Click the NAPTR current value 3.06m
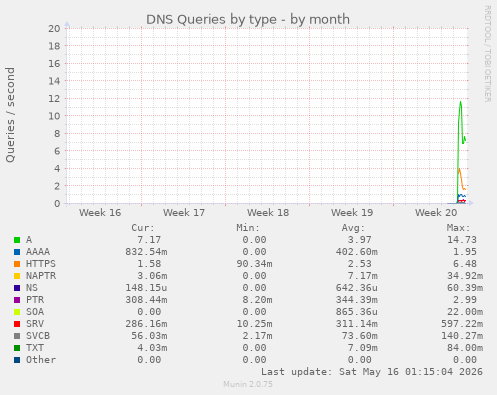Image resolution: width=497 pixels, height=395 pixels. (152, 276)
